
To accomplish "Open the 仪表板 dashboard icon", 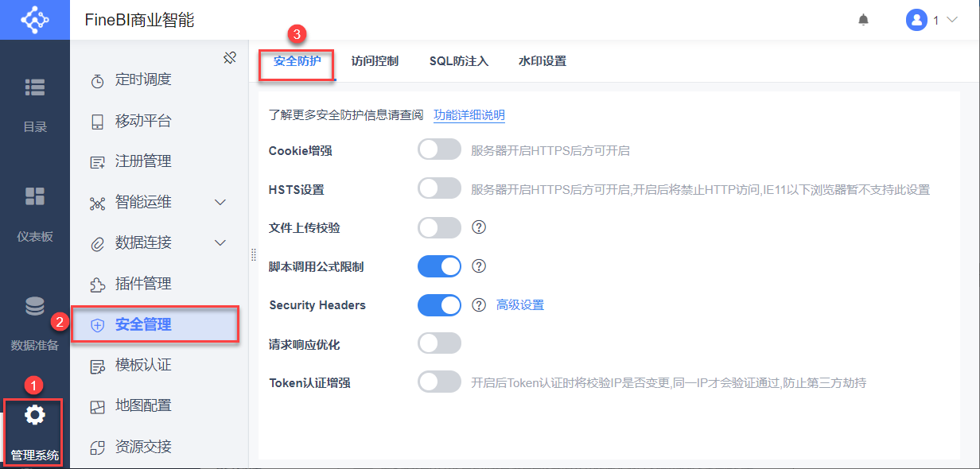I will 35,196.
